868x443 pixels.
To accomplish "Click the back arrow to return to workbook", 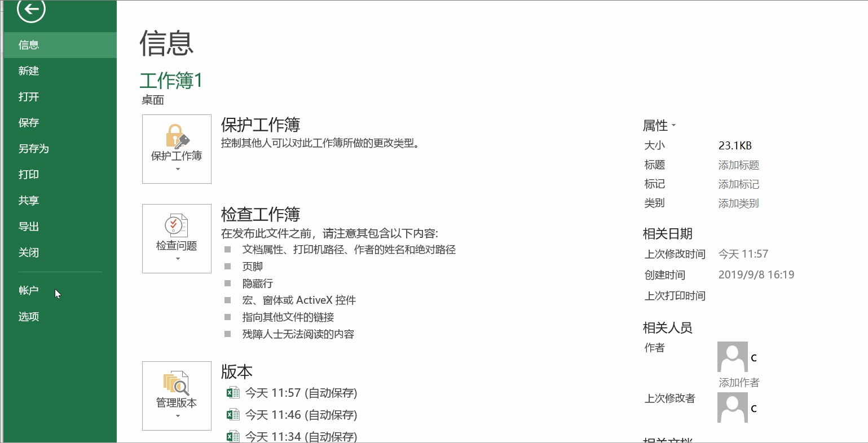I will point(31,10).
